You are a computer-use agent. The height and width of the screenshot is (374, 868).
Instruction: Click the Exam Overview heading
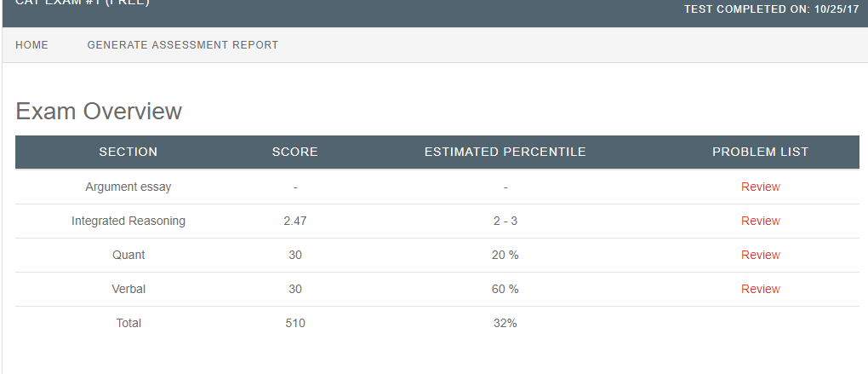(x=99, y=112)
